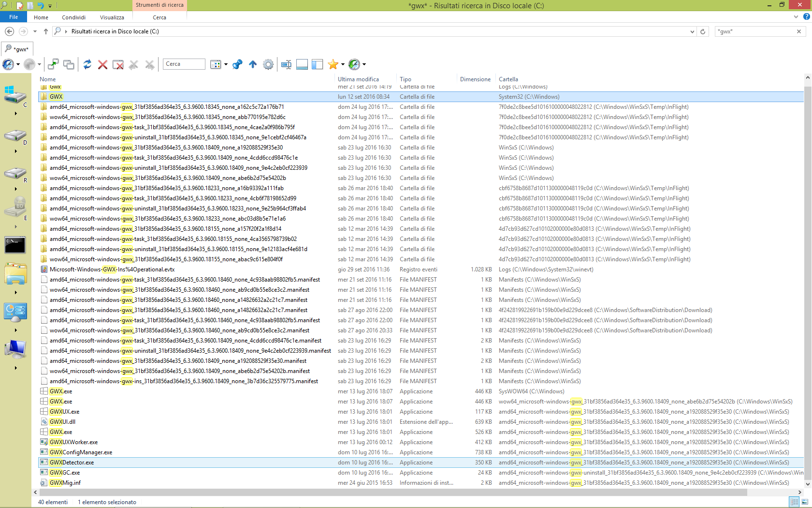Open the favorites star dropdown arrow
Image resolution: width=812 pixels, height=508 pixels.
tap(343, 64)
